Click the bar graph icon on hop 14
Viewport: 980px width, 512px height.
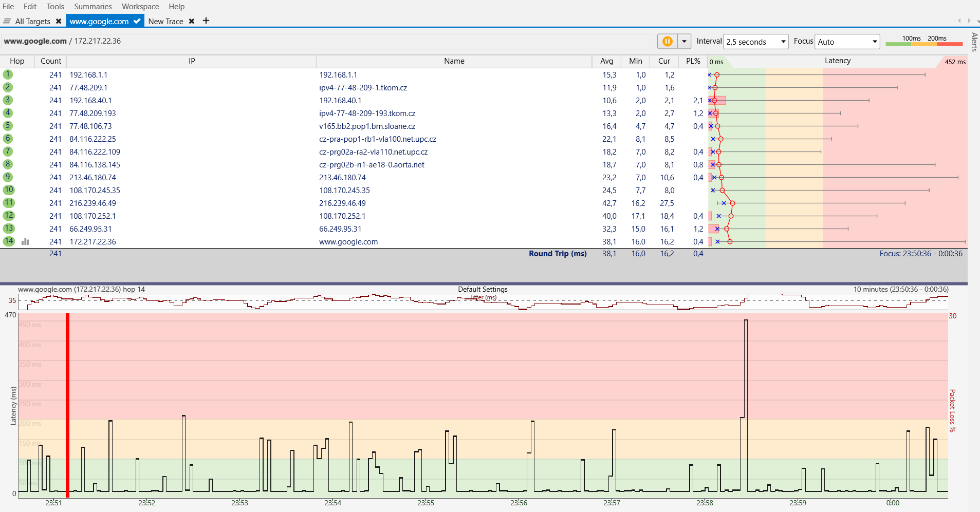point(25,241)
